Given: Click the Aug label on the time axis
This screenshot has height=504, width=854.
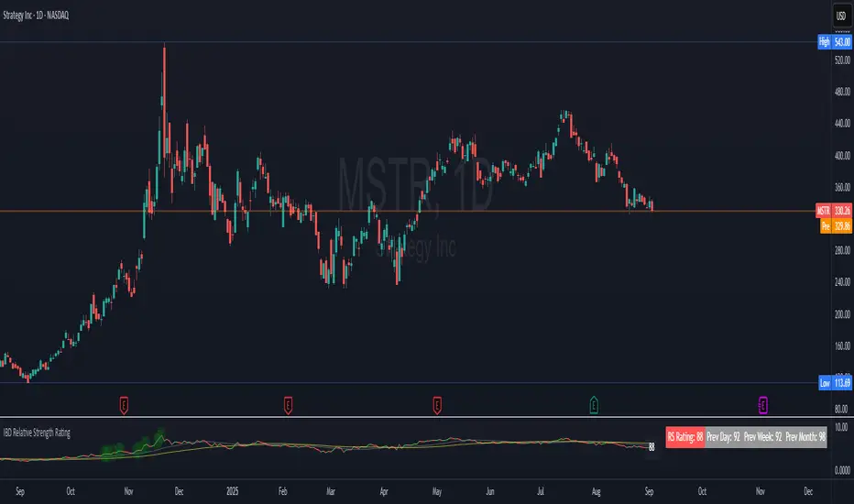Looking at the screenshot, I should pyautogui.click(x=597, y=491).
